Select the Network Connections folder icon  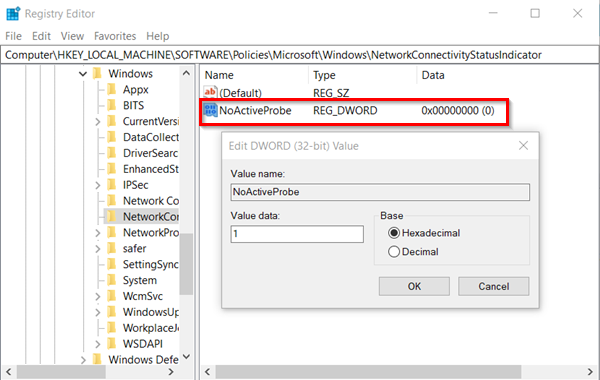(x=112, y=201)
